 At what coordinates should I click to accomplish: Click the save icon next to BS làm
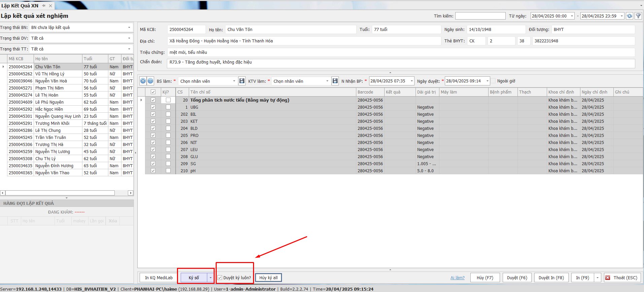(242, 81)
